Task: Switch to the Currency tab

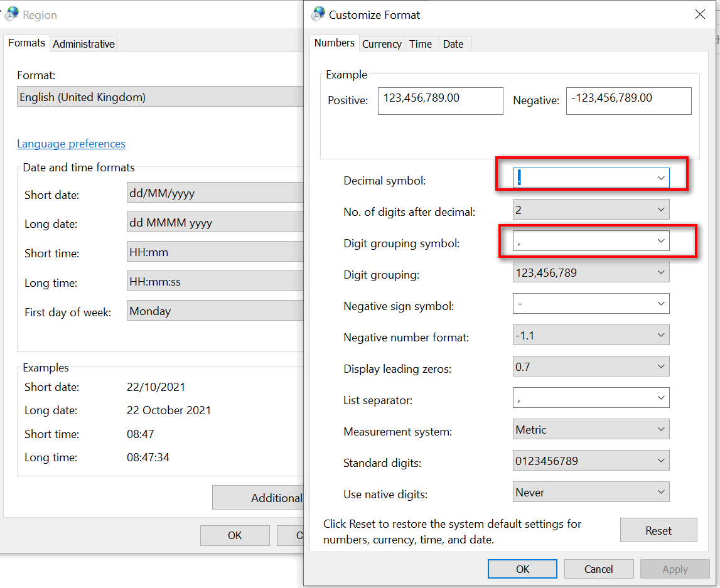Action: [x=382, y=44]
